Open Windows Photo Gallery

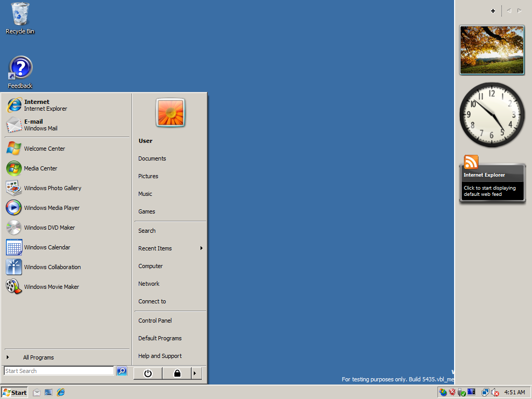tap(52, 188)
